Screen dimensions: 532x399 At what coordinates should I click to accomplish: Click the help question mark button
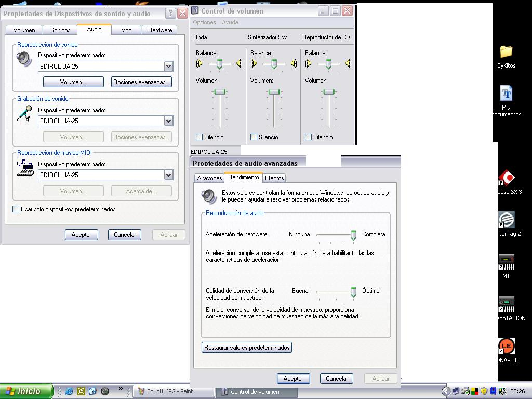[170, 13]
